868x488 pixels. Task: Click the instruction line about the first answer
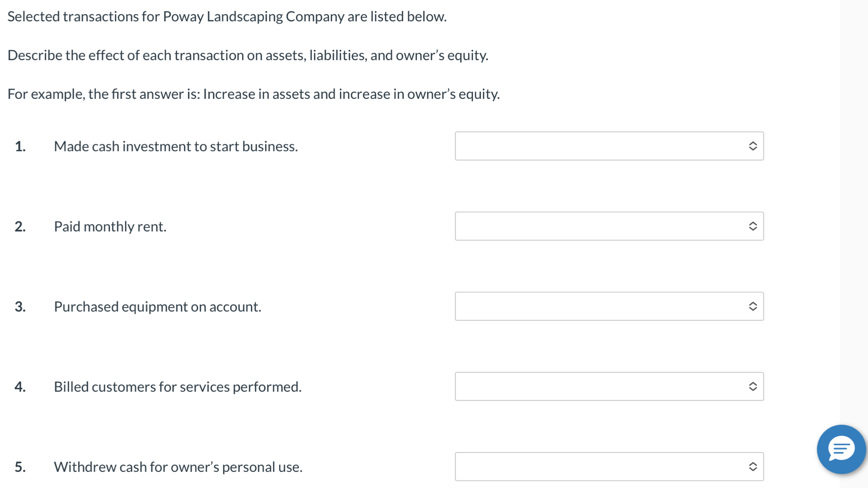pyautogui.click(x=253, y=94)
